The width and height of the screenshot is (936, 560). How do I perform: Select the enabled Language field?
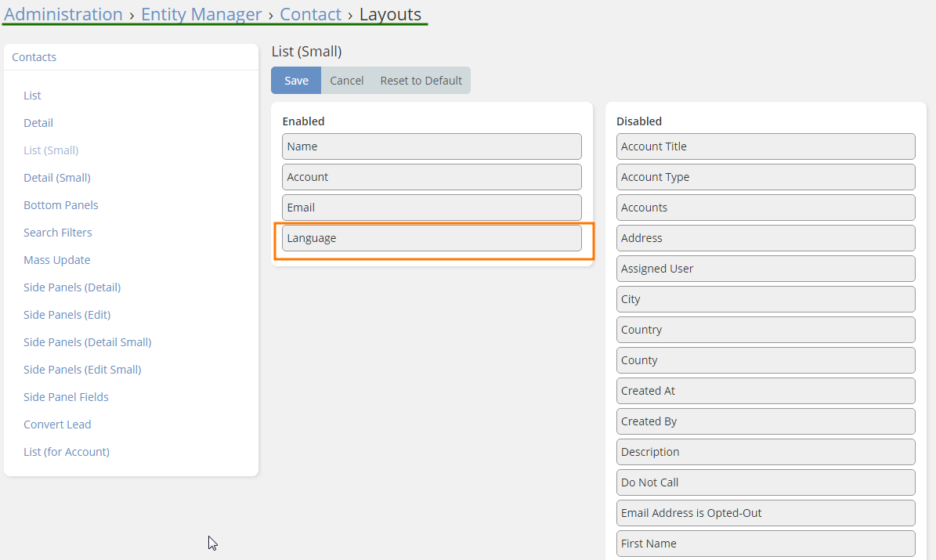tap(432, 238)
